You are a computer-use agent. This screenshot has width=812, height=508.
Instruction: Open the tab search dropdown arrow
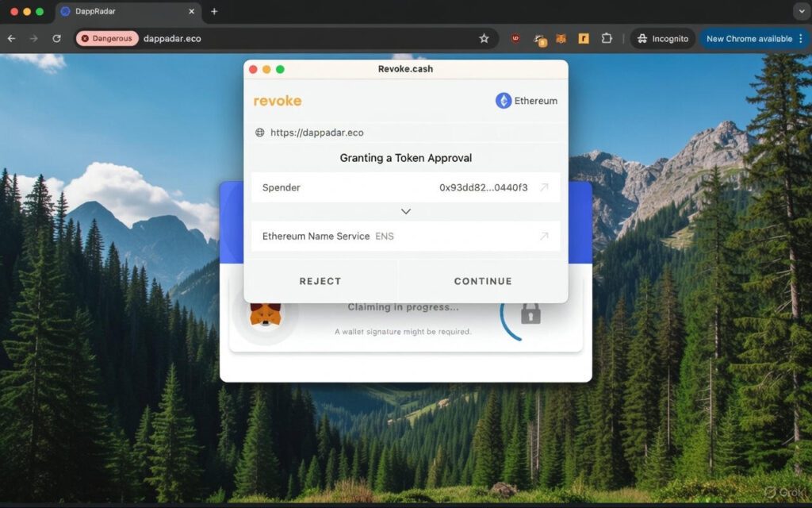pos(800,11)
